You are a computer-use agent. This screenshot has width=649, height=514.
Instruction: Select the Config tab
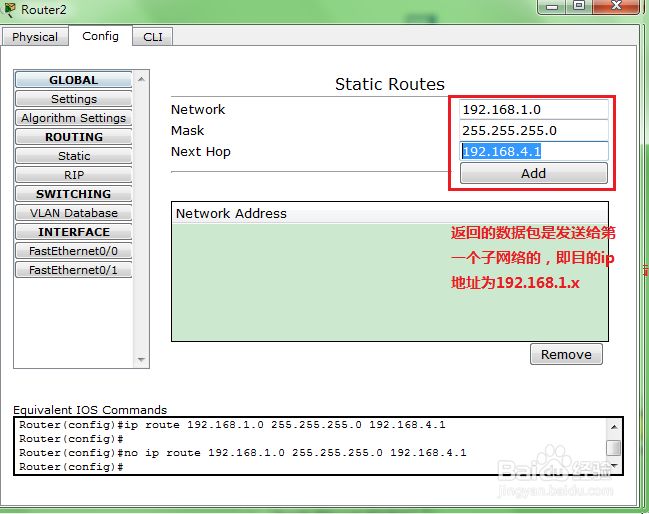101,36
